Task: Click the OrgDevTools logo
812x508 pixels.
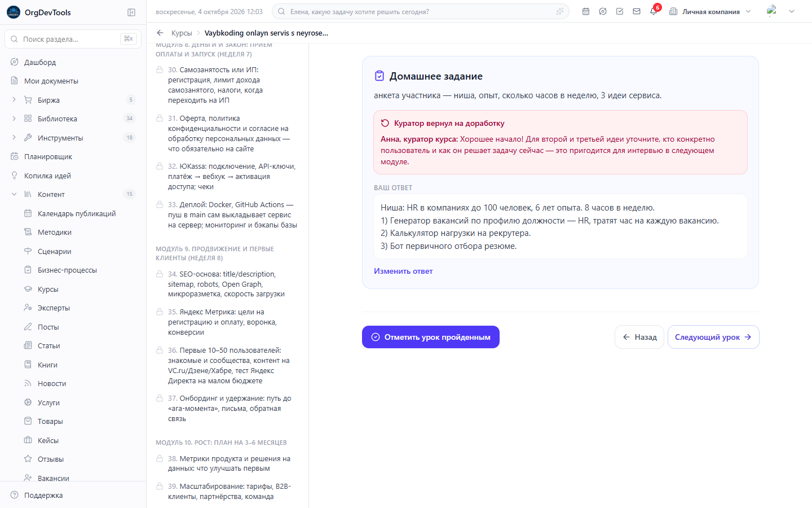Action: [x=14, y=12]
